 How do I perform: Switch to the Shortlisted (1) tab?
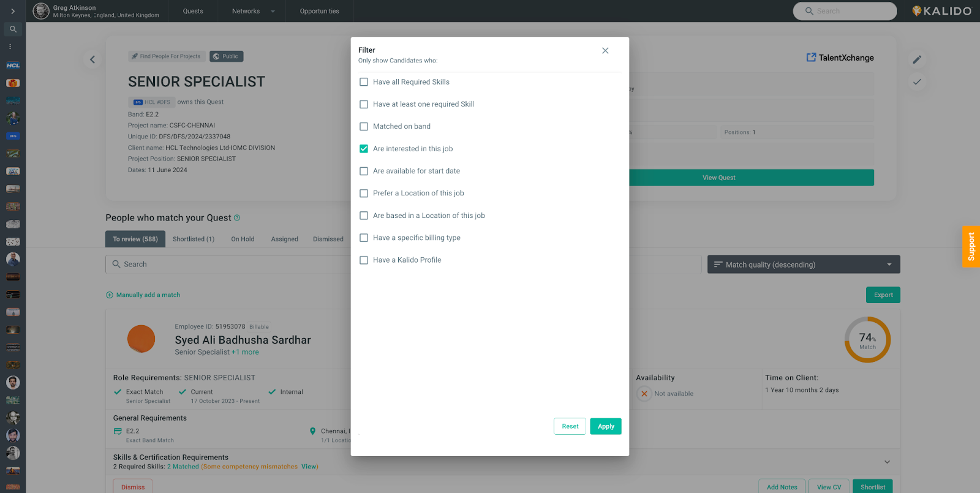[x=194, y=239]
